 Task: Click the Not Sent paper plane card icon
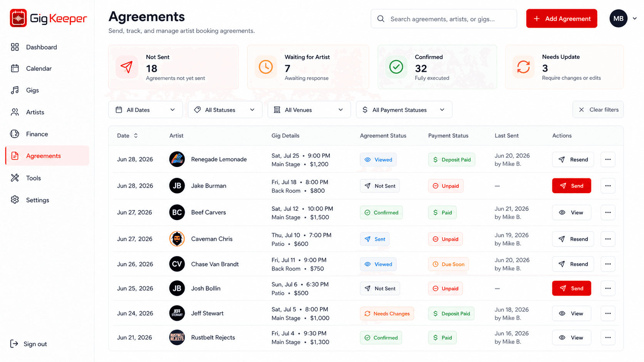(127, 67)
